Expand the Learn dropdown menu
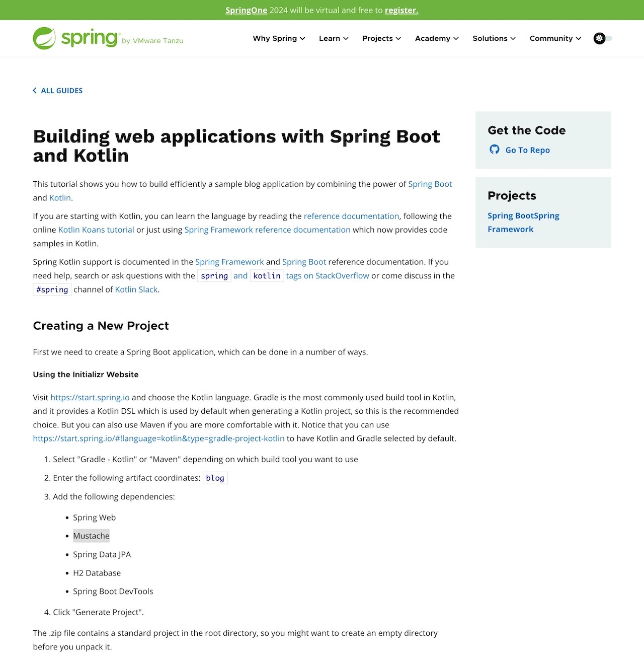644x661 pixels. click(334, 38)
